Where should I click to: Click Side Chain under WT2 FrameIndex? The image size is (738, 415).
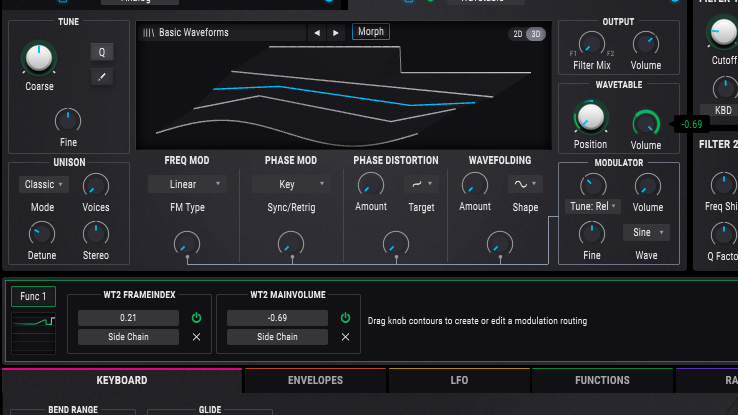tap(128, 337)
